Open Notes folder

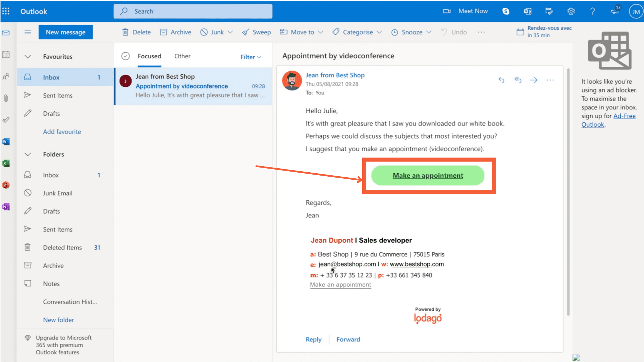[65, 284]
